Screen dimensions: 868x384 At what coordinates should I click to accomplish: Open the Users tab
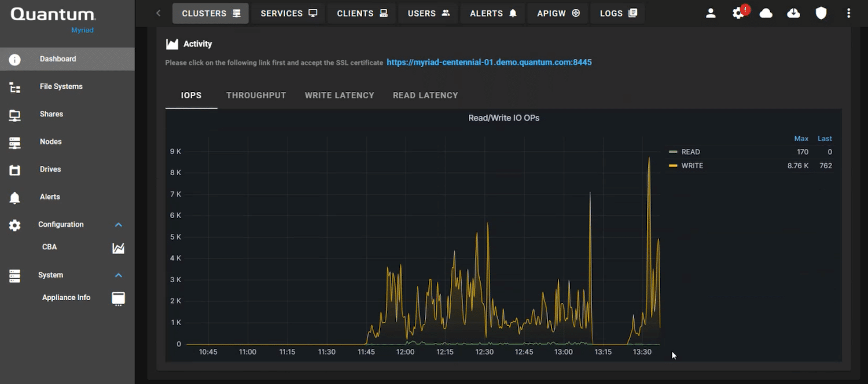(x=428, y=13)
